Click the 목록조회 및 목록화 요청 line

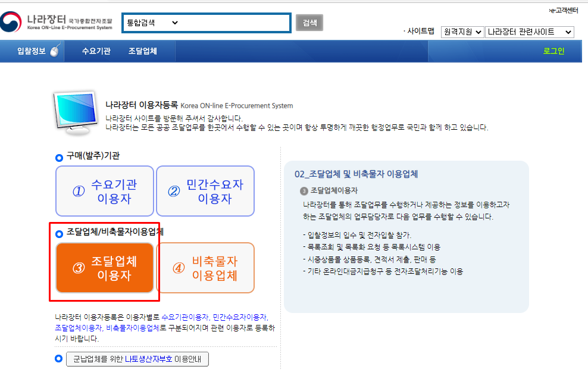pos(371,247)
